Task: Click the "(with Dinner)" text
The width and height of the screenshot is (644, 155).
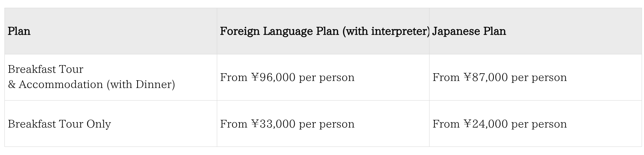Action: [141, 85]
